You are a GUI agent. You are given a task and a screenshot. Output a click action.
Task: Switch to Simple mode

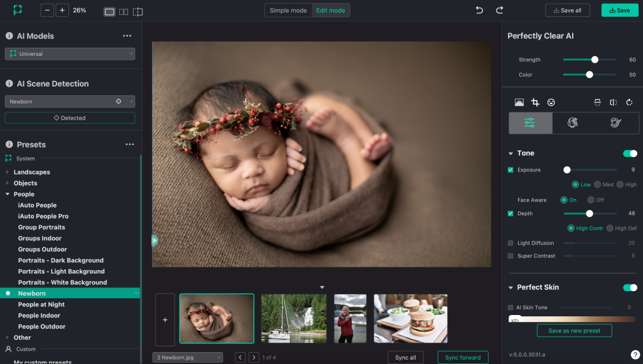click(288, 10)
